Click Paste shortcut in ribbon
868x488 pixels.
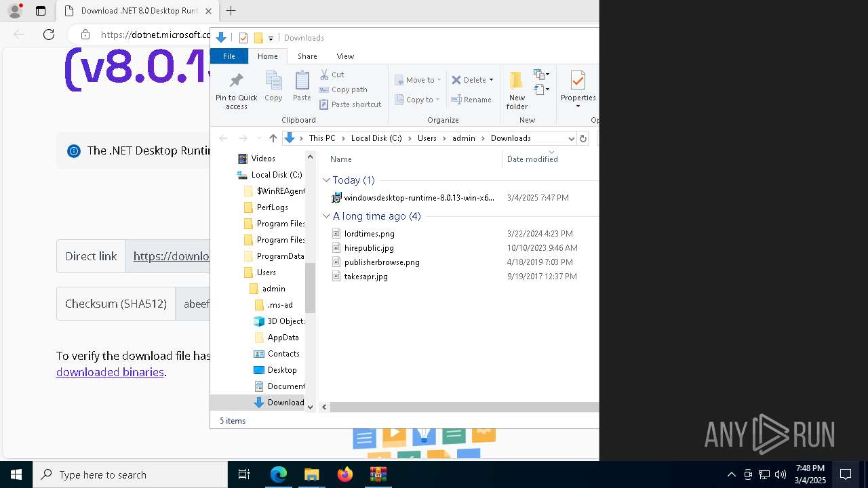351,104
